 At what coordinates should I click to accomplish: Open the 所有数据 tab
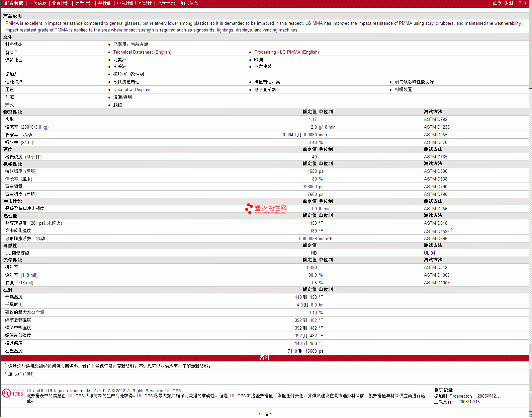pos(14,3)
